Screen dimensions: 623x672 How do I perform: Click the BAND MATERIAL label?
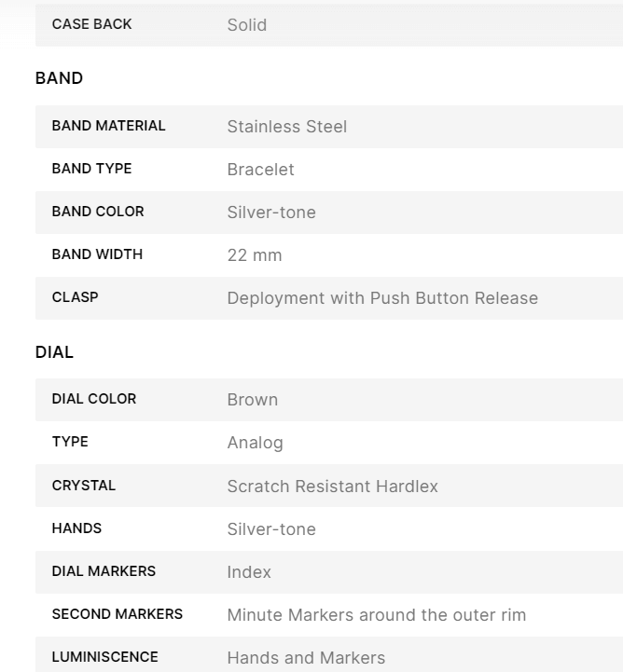coord(108,126)
